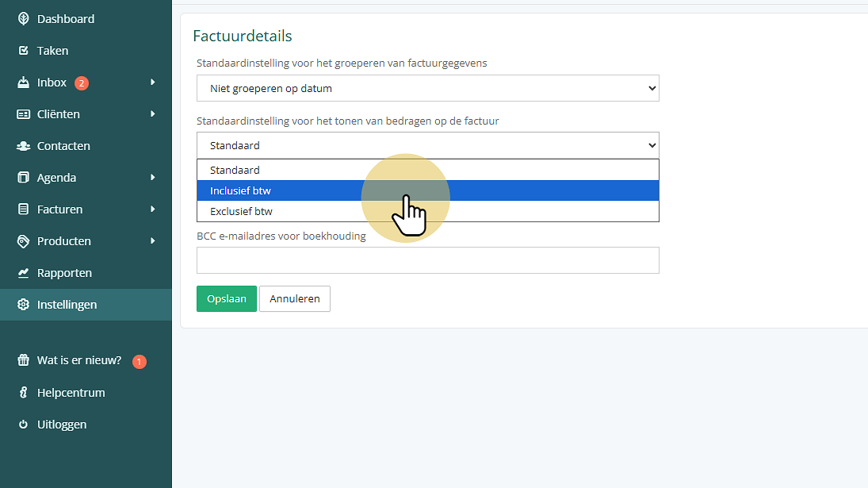Screen dimensions: 868x488
Task: Save settings with the Opslaan button
Action: tap(227, 298)
